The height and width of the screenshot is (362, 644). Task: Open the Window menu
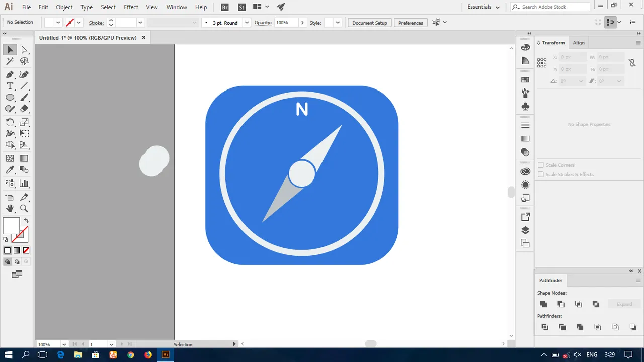click(177, 7)
